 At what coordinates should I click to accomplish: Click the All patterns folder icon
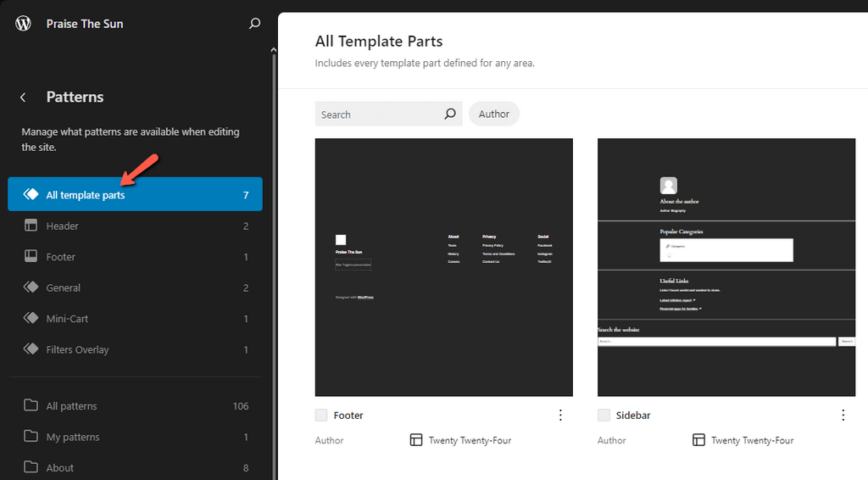31,405
